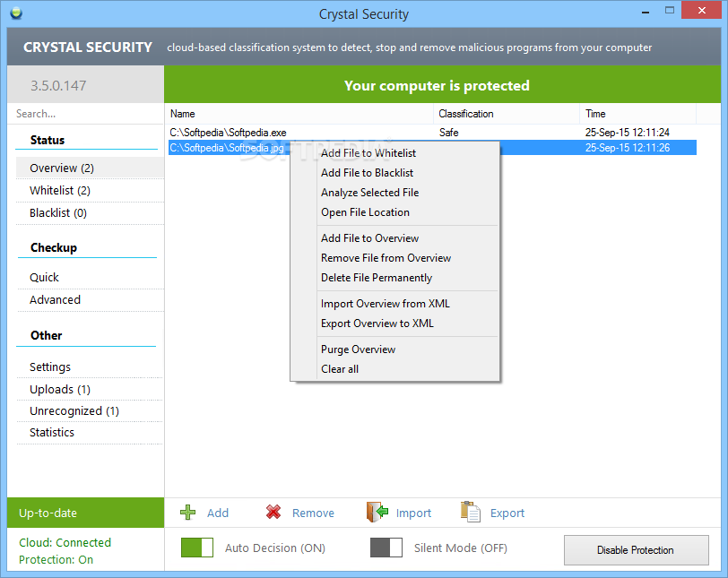Click the Disable Protection button
The width and height of the screenshot is (728, 578).
point(636,550)
